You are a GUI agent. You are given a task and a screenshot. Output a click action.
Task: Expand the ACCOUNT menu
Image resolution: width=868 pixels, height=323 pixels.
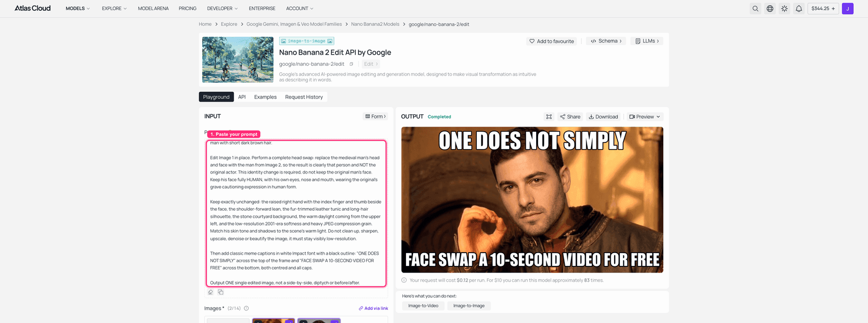pos(300,9)
